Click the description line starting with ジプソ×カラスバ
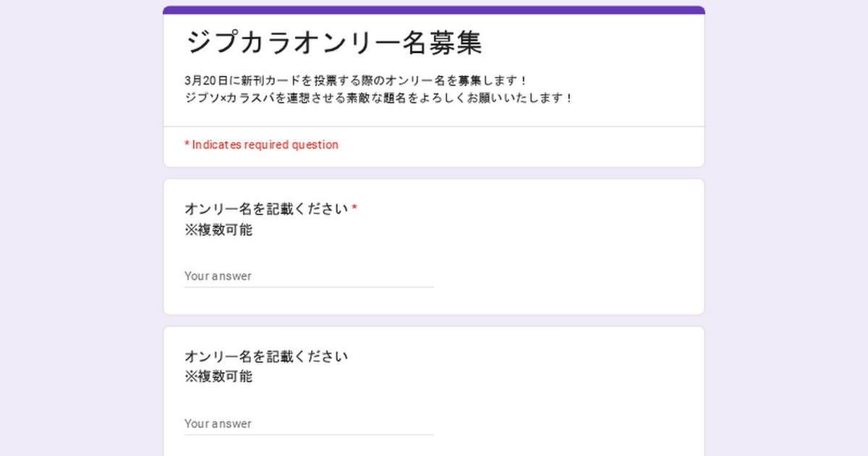Image resolution: width=868 pixels, height=456 pixels. tap(378, 98)
